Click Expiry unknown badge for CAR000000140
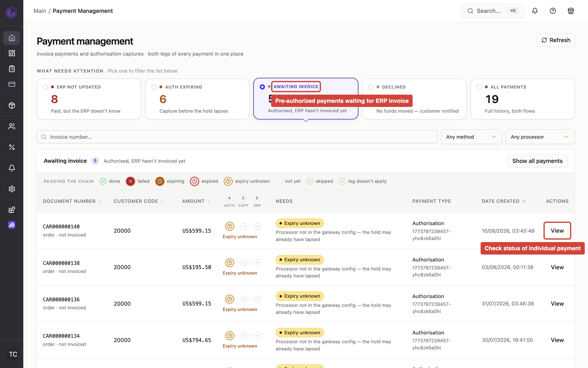Image resolution: width=588 pixels, height=368 pixels. (x=300, y=223)
